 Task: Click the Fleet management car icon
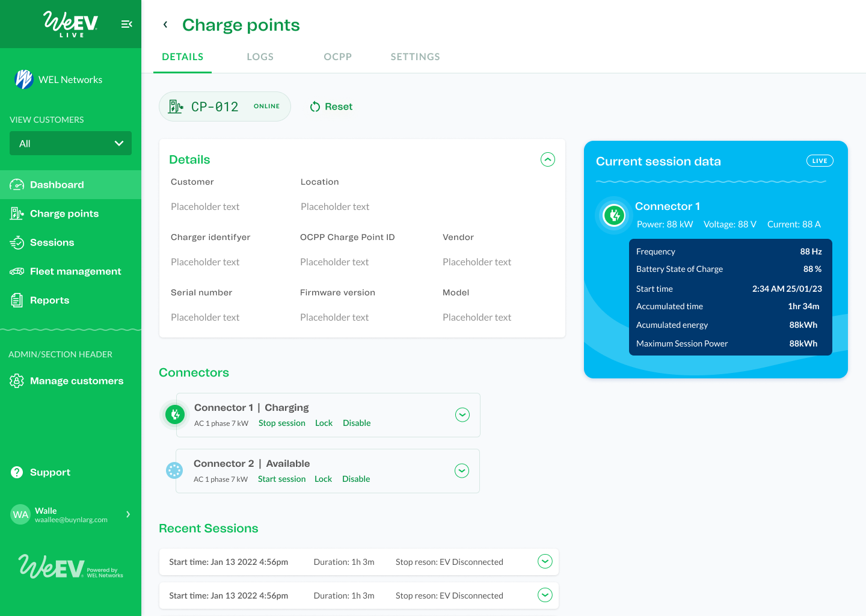(x=17, y=271)
